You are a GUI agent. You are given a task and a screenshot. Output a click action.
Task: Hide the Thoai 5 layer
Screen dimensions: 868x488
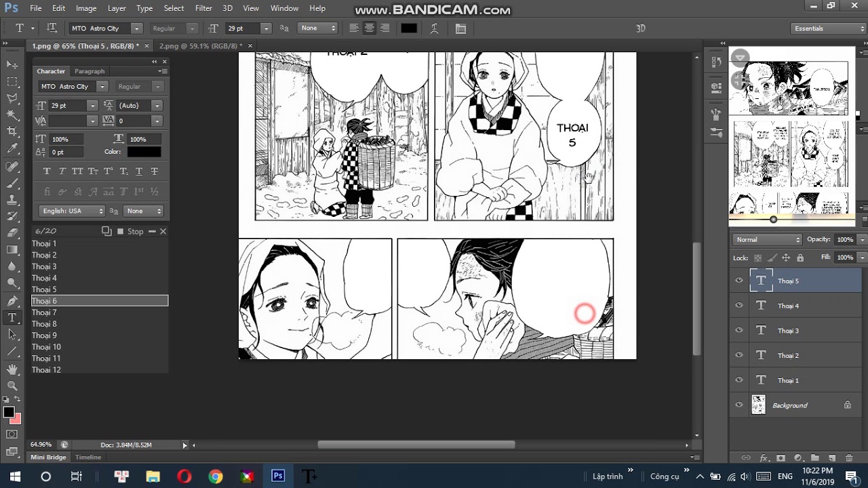[x=739, y=281]
